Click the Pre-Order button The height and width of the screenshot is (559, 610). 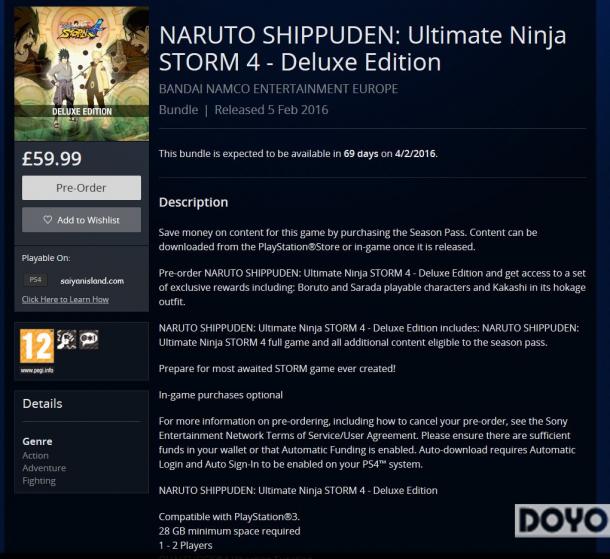tap(81, 188)
